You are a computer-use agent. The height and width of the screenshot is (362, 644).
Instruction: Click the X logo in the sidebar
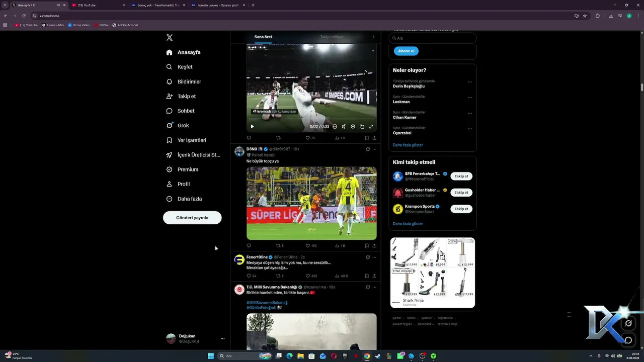[170, 38]
